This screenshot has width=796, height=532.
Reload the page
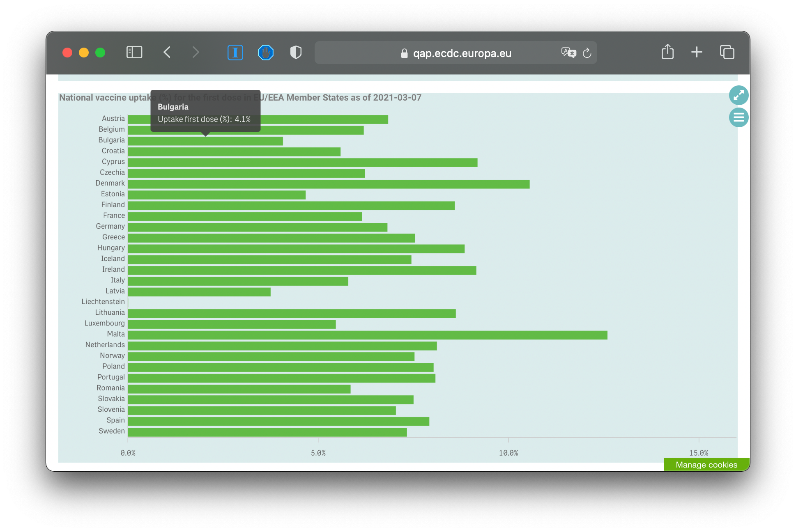[x=587, y=53]
